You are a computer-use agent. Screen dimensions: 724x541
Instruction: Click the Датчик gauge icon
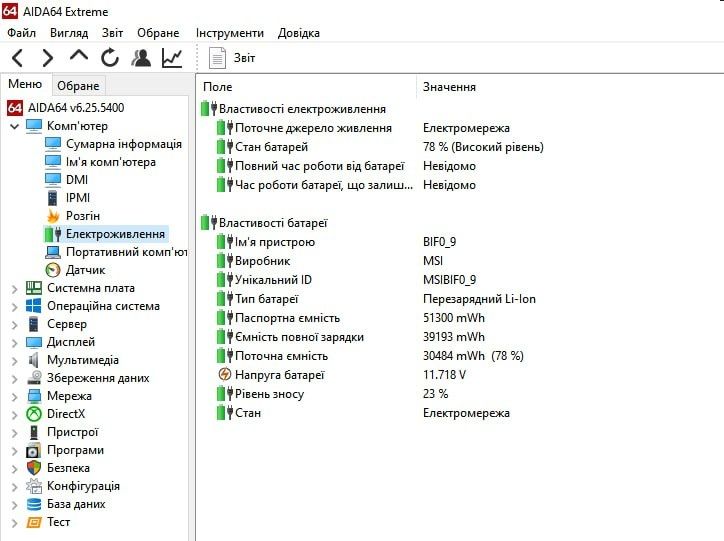[53, 270]
